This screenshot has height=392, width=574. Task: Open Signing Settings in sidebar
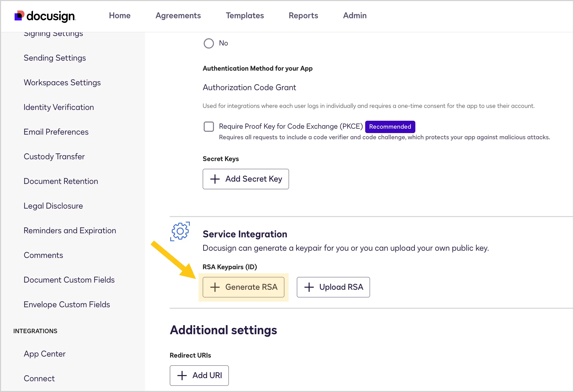(x=53, y=34)
